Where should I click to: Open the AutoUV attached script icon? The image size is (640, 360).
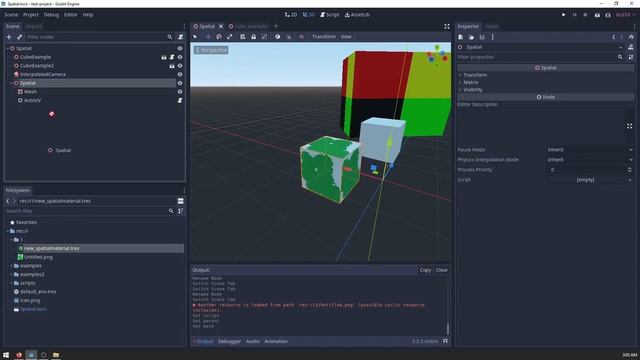(180, 100)
